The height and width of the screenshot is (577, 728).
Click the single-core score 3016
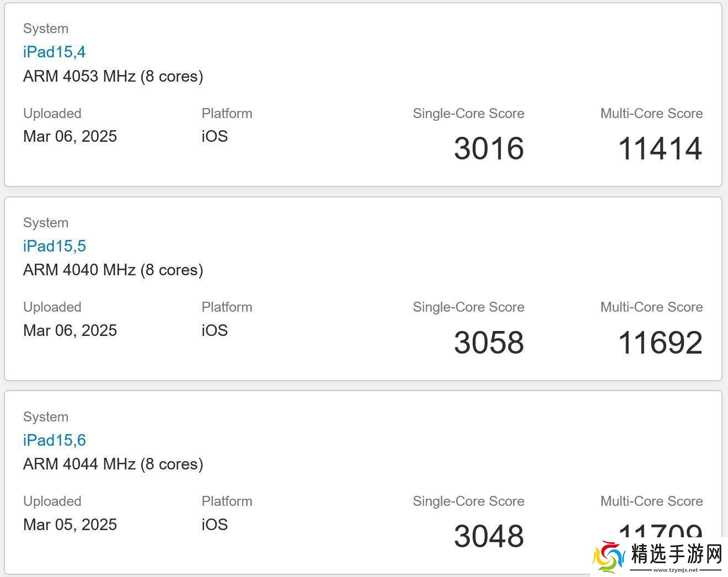pyautogui.click(x=489, y=148)
